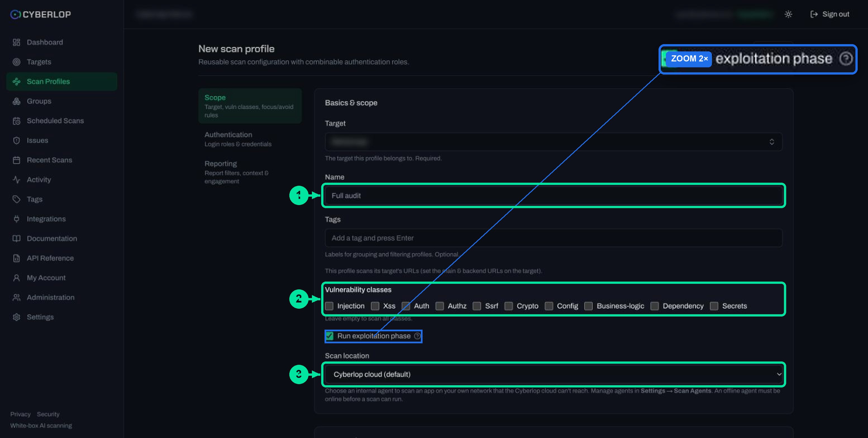
Task: Click the Name field containing Full audit
Action: [553, 196]
